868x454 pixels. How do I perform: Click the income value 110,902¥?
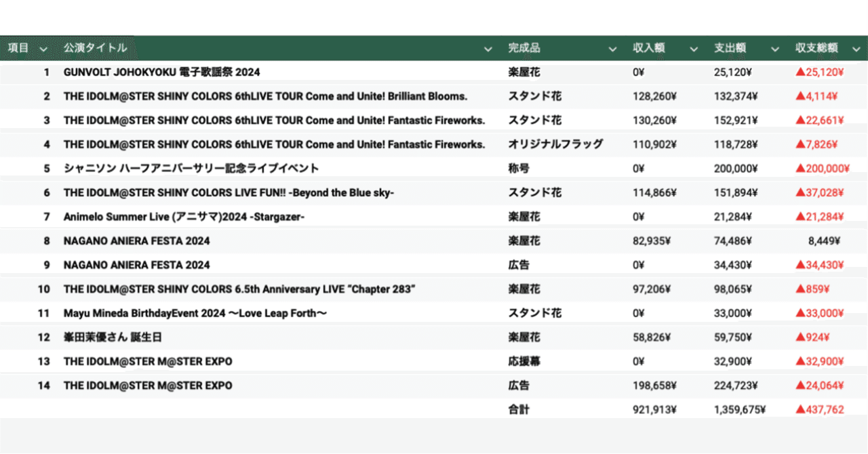coord(654,144)
